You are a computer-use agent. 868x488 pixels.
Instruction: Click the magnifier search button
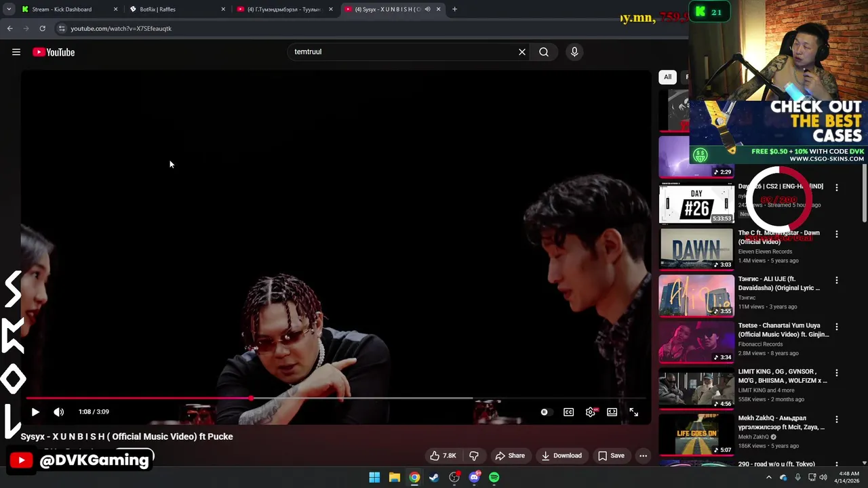click(544, 52)
